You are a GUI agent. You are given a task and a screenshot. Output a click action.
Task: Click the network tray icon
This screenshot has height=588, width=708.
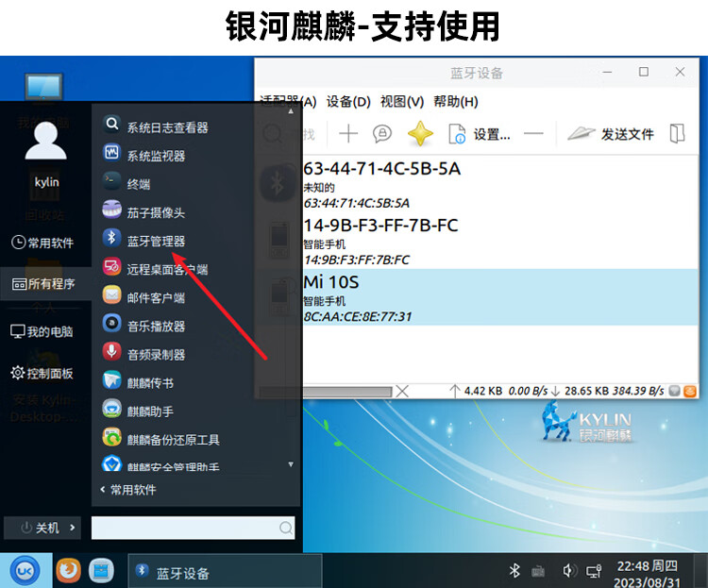coord(594,571)
